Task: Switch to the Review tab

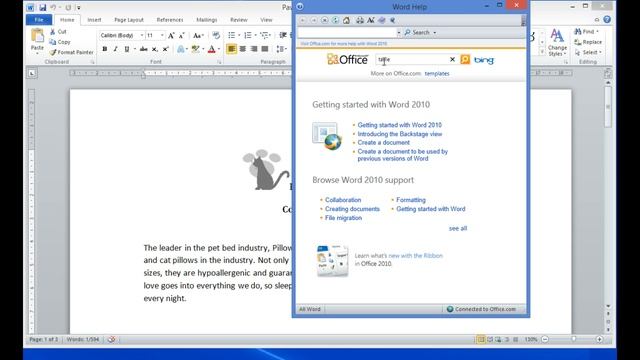Action: coord(239,20)
